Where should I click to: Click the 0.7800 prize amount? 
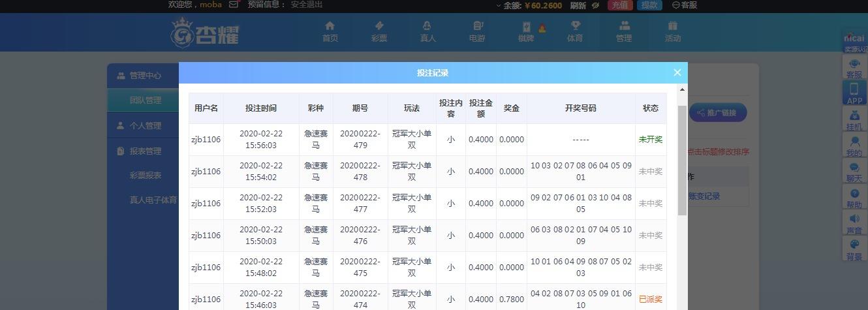coord(512,300)
